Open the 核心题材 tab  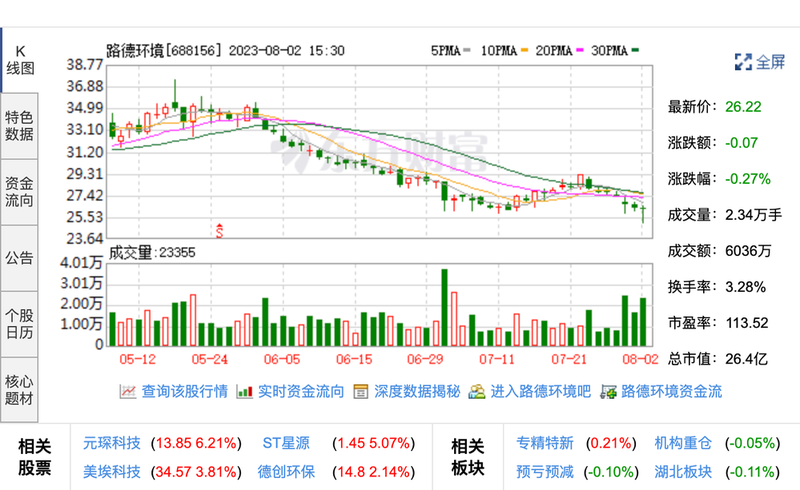tap(20, 389)
